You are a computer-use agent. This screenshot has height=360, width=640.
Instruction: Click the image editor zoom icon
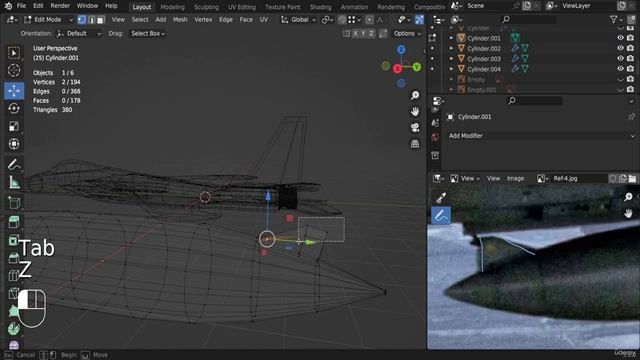[x=628, y=197]
